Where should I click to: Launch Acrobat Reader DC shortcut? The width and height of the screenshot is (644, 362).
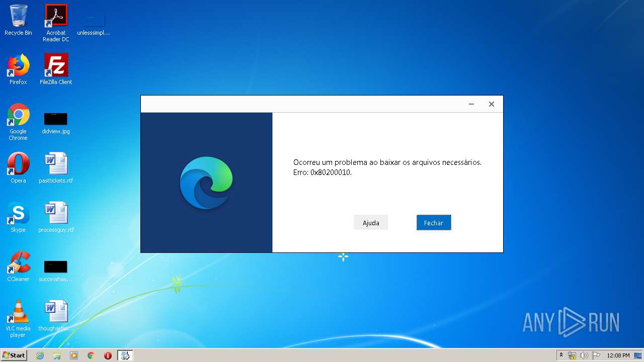click(56, 23)
